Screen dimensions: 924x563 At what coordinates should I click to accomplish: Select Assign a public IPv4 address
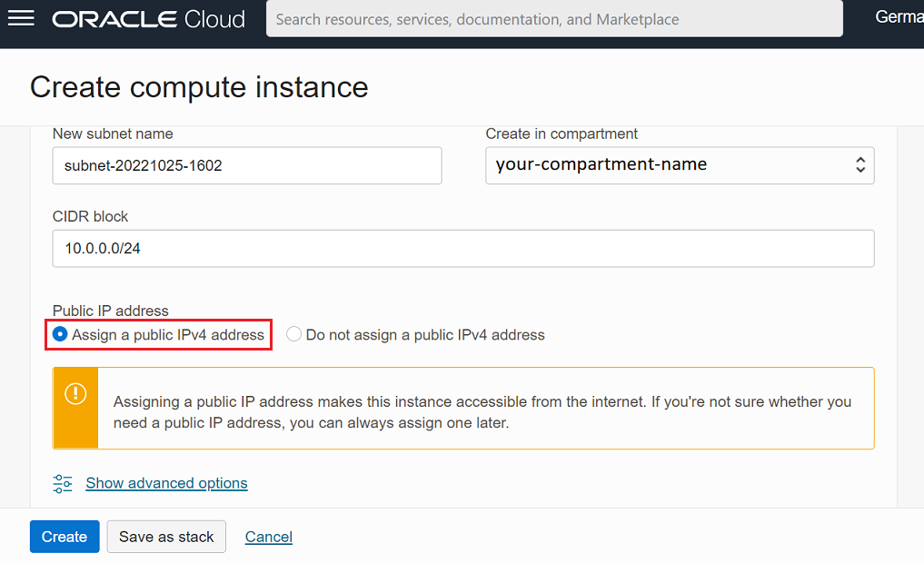click(x=60, y=334)
